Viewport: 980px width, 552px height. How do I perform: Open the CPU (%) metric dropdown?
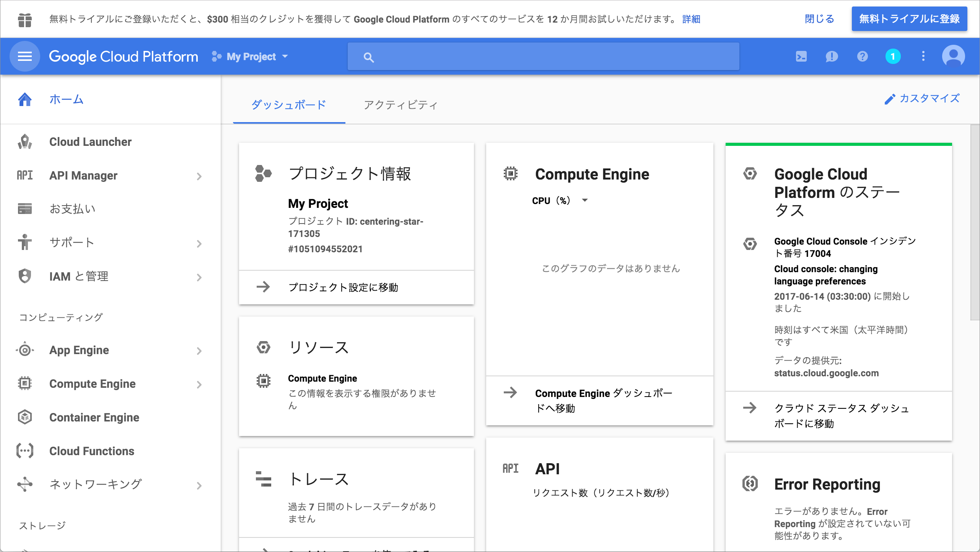point(560,201)
